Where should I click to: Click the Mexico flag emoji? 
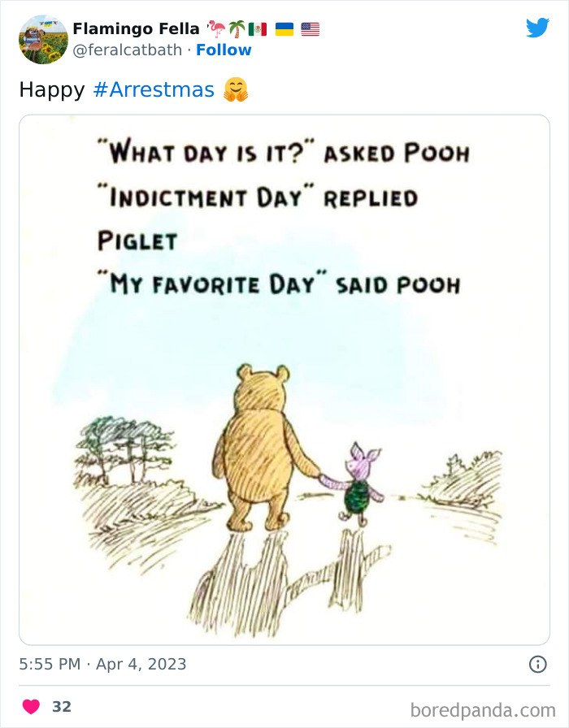[257, 29]
